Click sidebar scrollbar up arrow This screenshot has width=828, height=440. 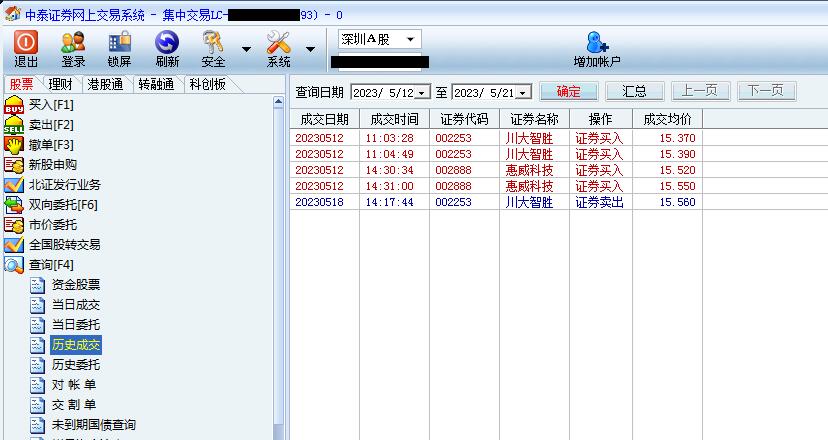[278, 102]
